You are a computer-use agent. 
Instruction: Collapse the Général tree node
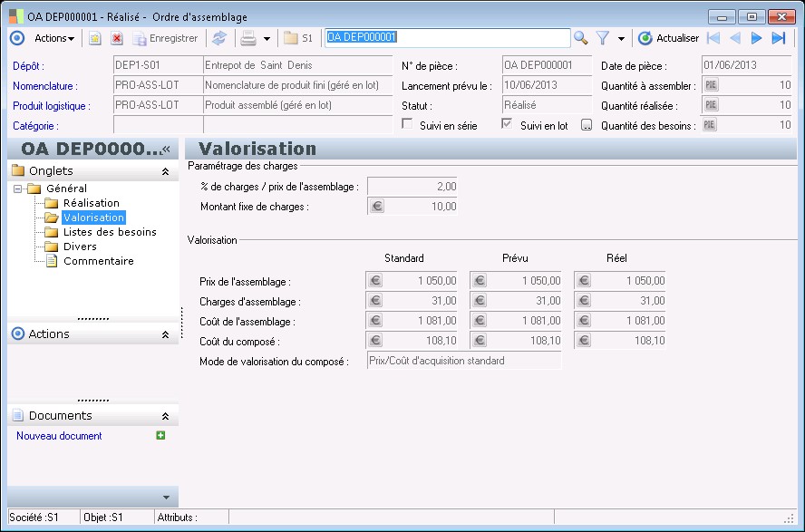click(x=17, y=189)
